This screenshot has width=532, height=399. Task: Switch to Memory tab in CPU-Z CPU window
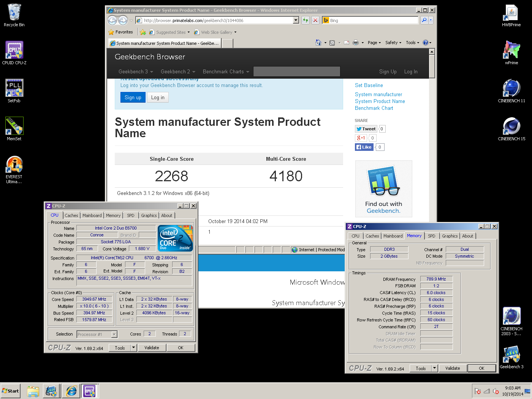(113, 215)
